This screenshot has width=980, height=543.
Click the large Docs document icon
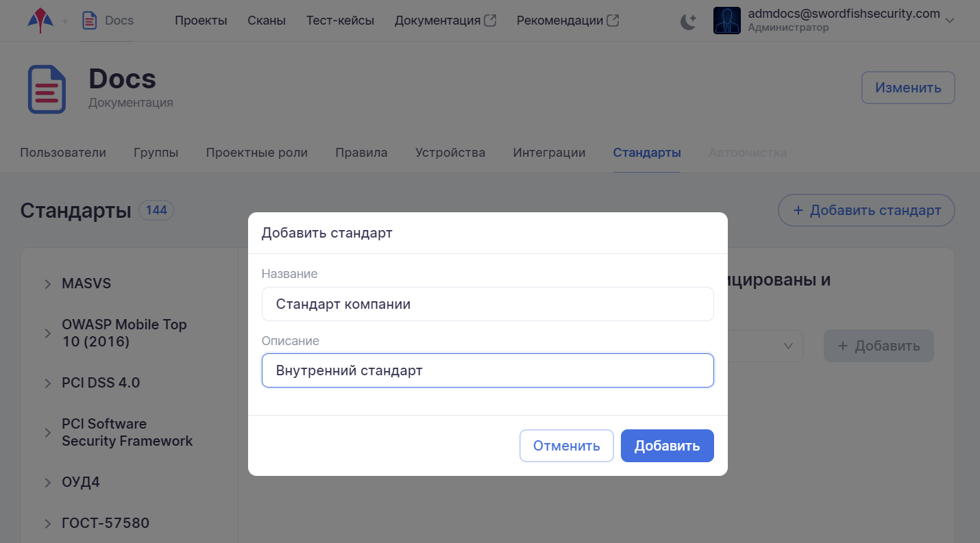click(x=47, y=90)
